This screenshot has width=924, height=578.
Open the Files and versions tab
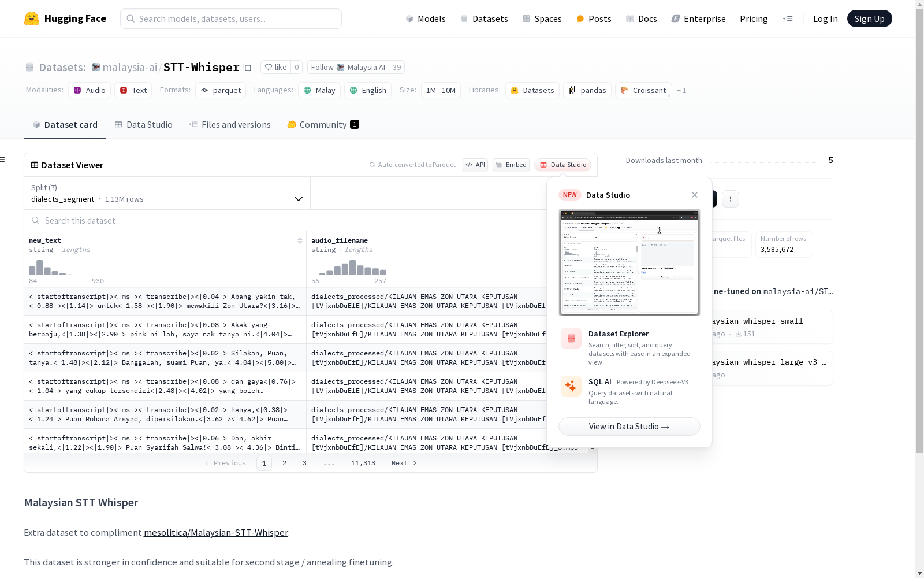(230, 125)
